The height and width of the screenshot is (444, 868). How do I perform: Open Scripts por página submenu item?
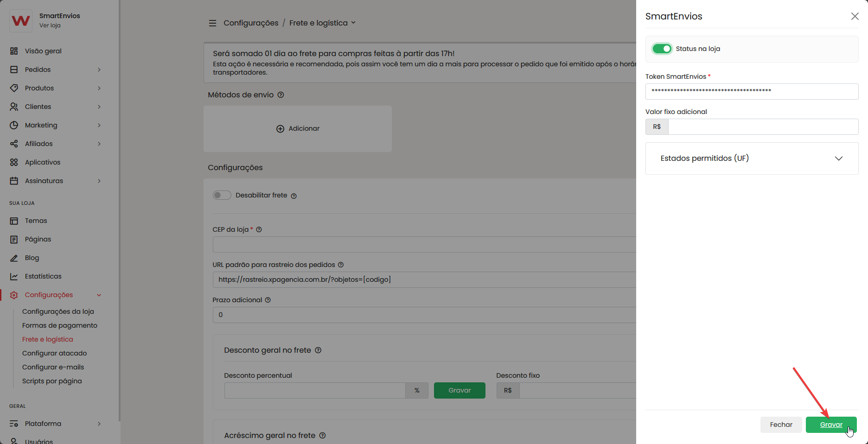(52, 381)
